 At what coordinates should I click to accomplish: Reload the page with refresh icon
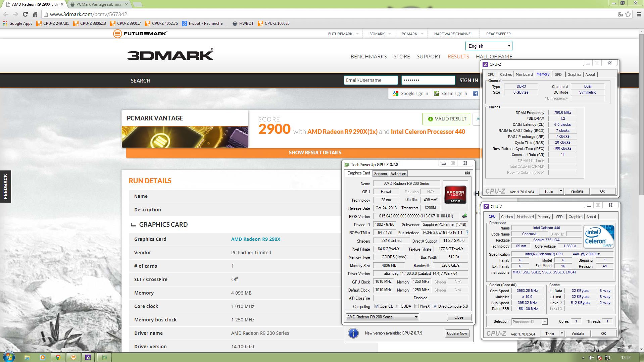25,14
